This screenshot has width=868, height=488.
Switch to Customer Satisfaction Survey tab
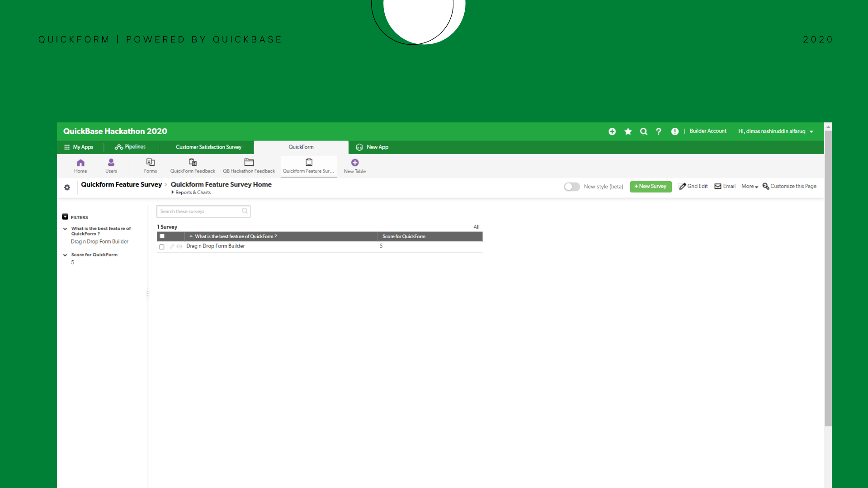tap(208, 147)
